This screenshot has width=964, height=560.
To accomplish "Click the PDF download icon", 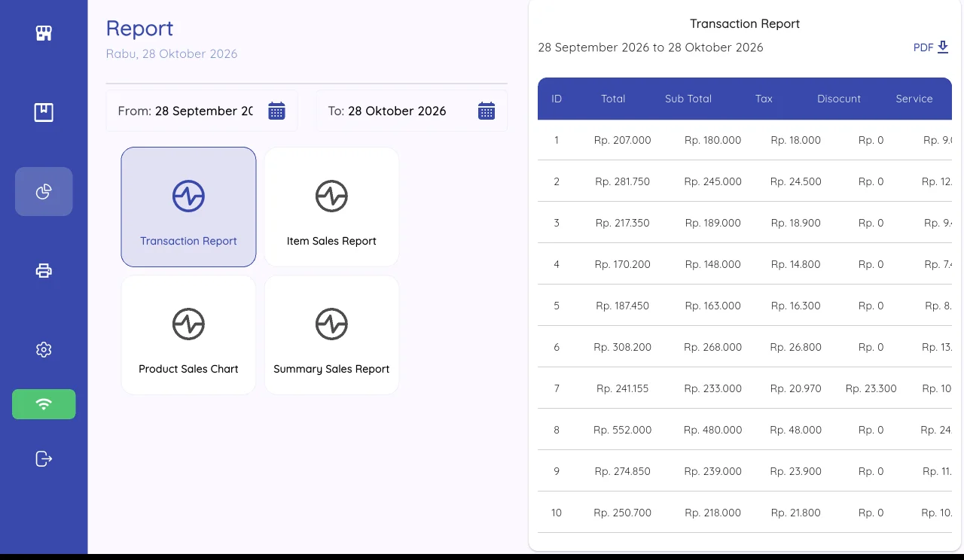I will click(943, 47).
